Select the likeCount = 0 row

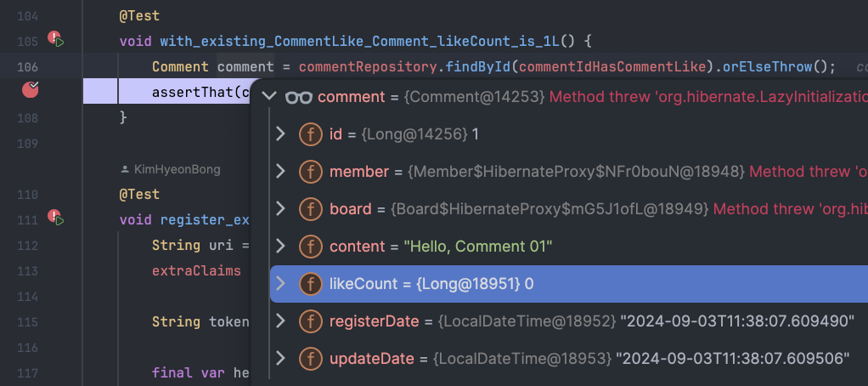[568, 283]
